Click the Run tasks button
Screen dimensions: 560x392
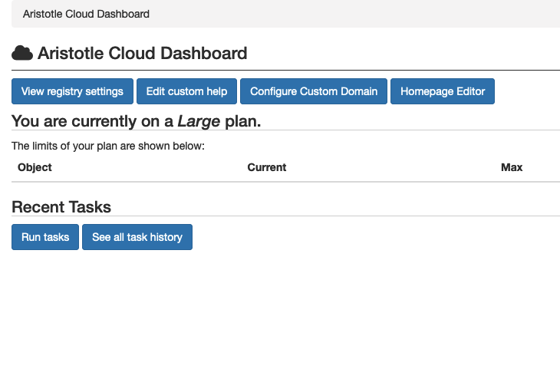(45, 237)
